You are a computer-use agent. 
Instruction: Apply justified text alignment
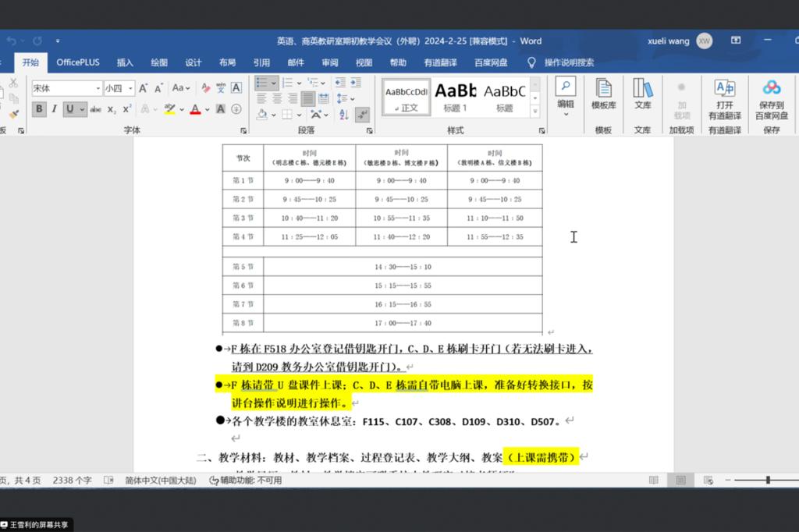pyautogui.click(x=307, y=98)
